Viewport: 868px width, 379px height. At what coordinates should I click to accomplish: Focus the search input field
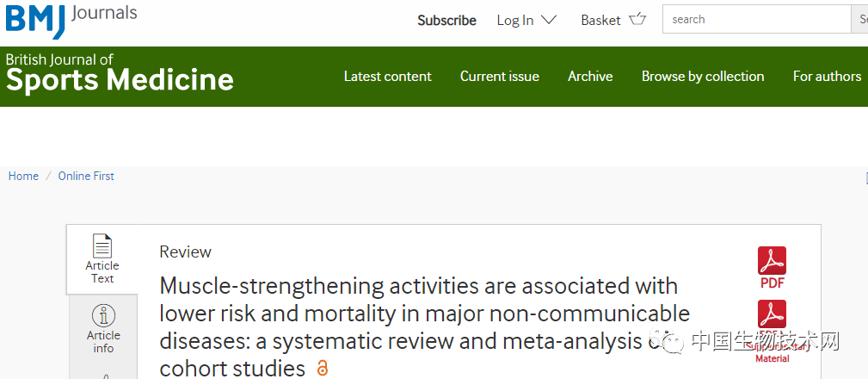click(x=757, y=20)
